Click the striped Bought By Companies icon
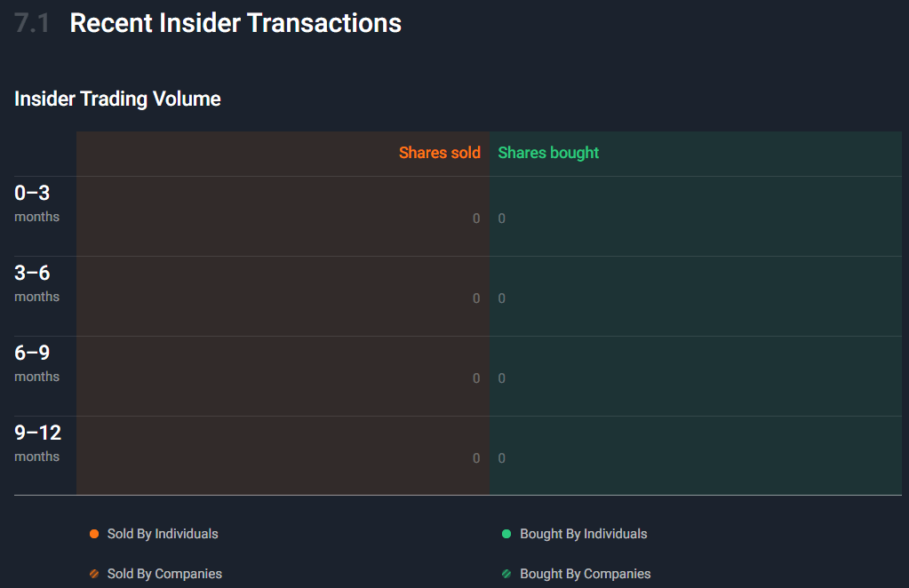Screen dimensions: 909x588 tap(506, 574)
